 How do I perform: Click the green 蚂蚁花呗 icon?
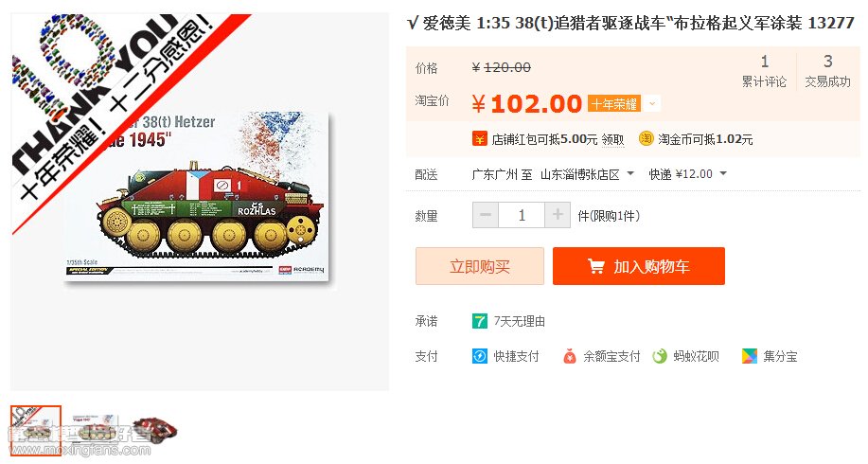click(660, 356)
